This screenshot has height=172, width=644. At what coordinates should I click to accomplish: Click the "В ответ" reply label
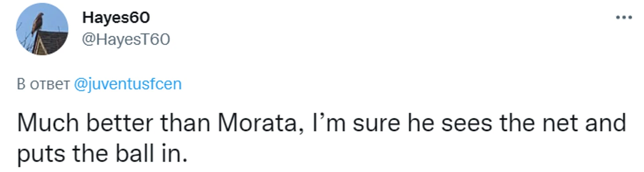(43, 84)
